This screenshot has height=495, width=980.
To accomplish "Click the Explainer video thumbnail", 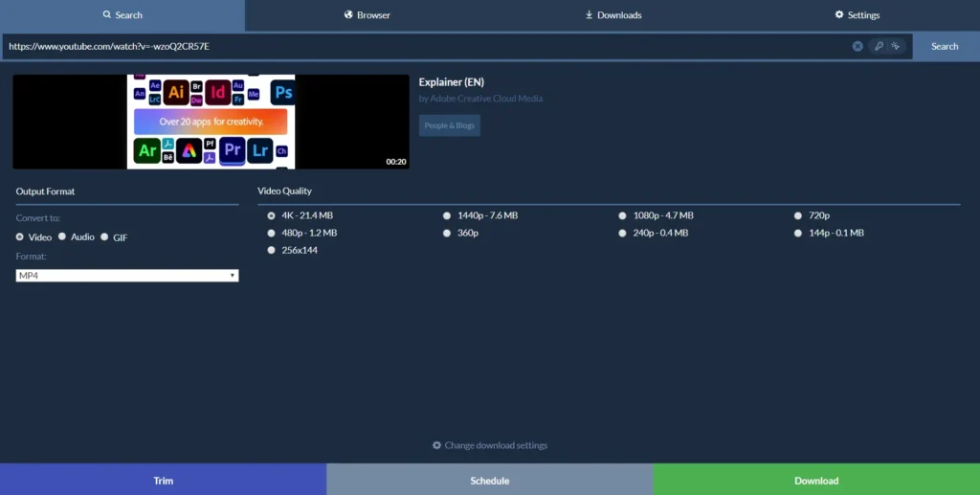I will (212, 122).
